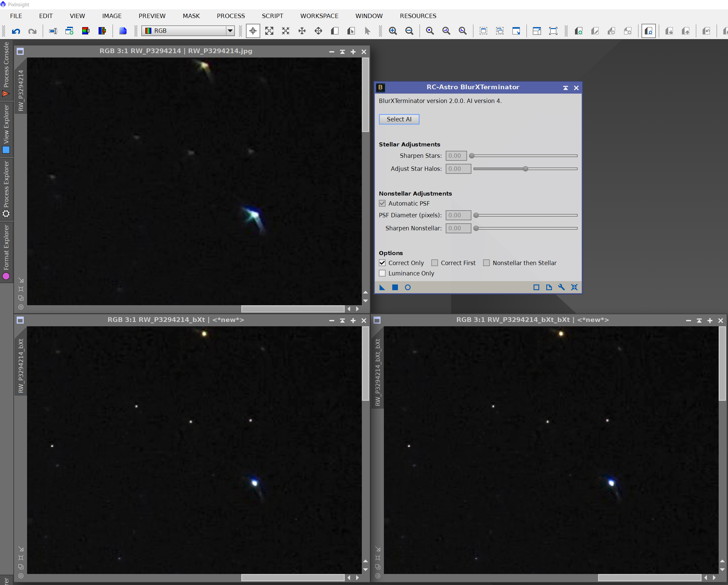Open the Process Console side panel
Viewport: 728px width, 585px height.
(6, 69)
